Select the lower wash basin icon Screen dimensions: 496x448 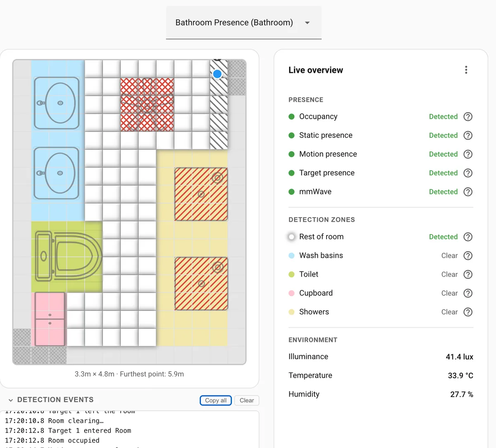(x=57, y=173)
